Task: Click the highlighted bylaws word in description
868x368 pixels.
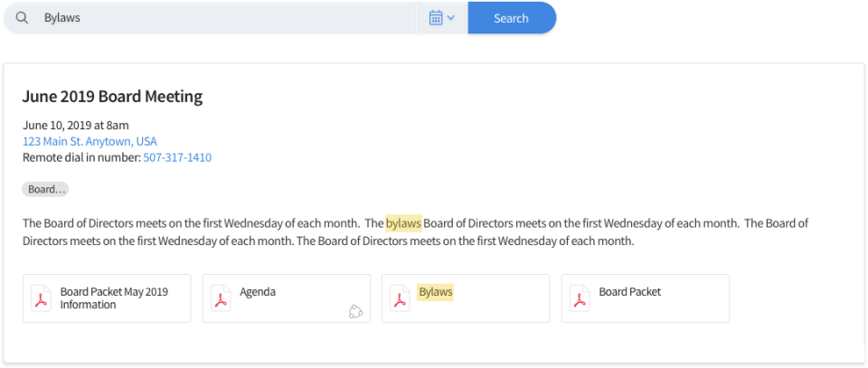Action: click(x=403, y=222)
